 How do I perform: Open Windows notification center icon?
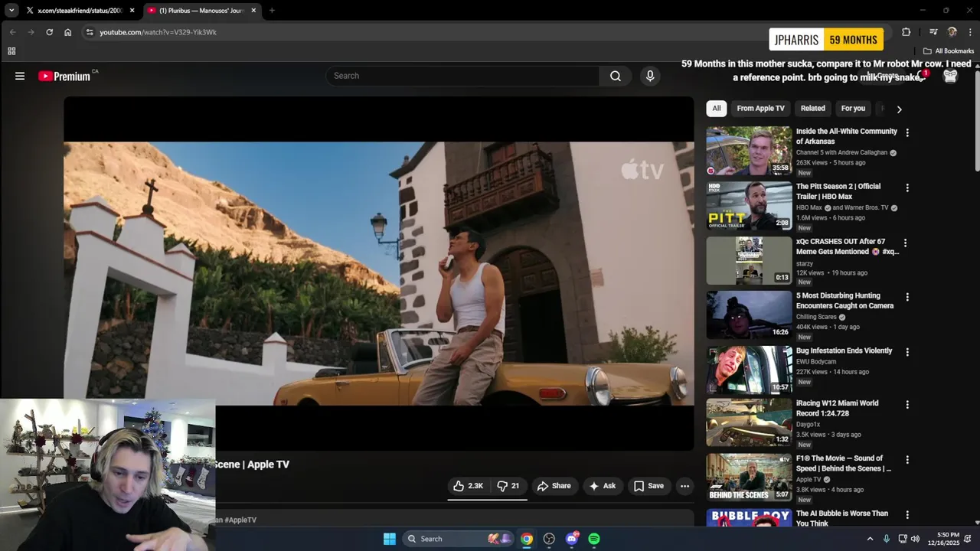(x=969, y=539)
